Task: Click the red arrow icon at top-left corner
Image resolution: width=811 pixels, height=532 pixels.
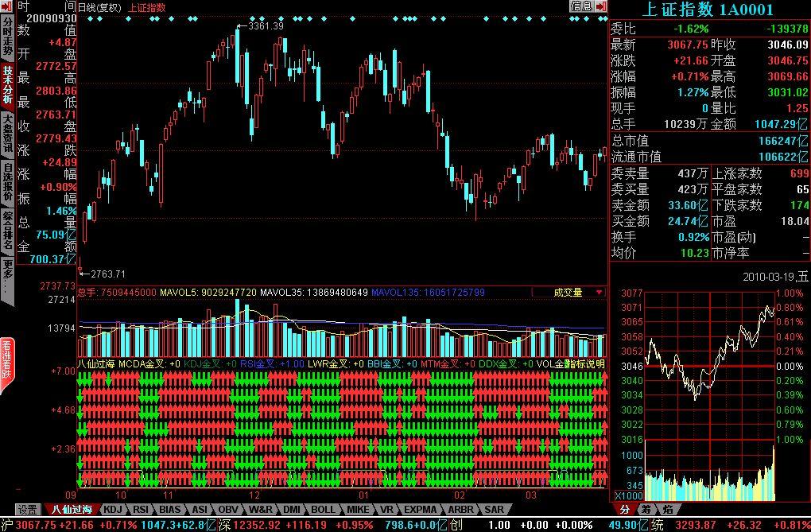Action: (6, 6)
